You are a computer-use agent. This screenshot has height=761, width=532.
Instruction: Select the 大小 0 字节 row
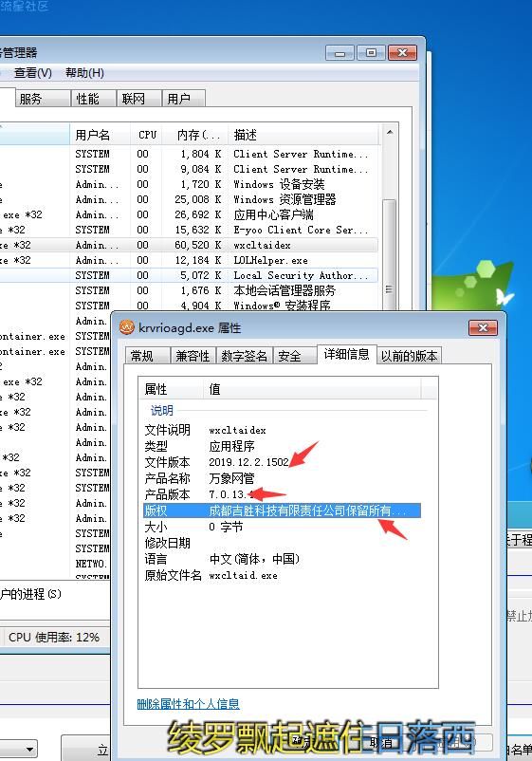[282, 527]
